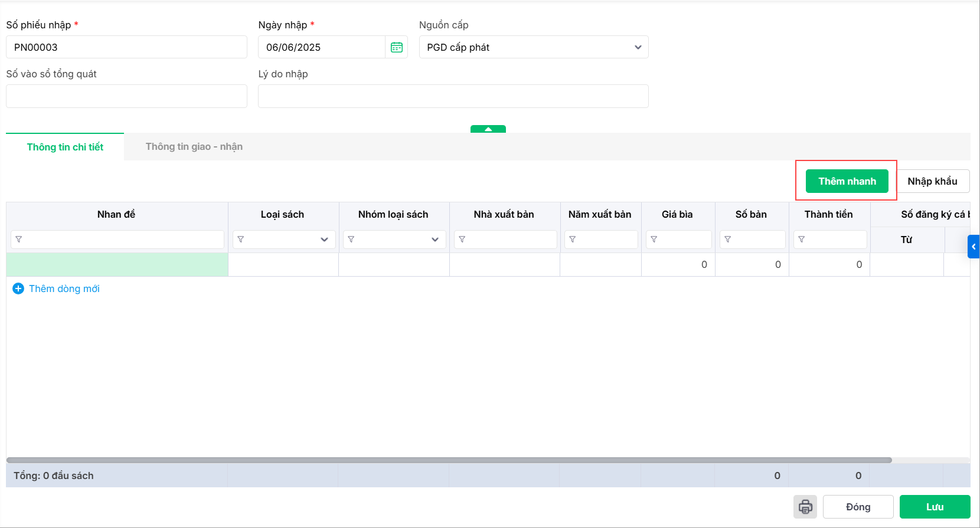Click the Thêm nhanh button
980x528 pixels.
(847, 181)
